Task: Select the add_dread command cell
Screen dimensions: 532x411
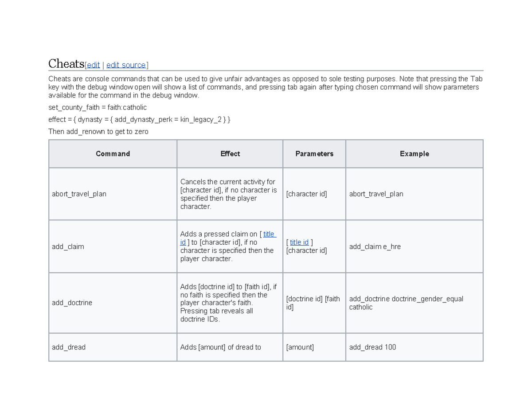Action: (x=69, y=347)
